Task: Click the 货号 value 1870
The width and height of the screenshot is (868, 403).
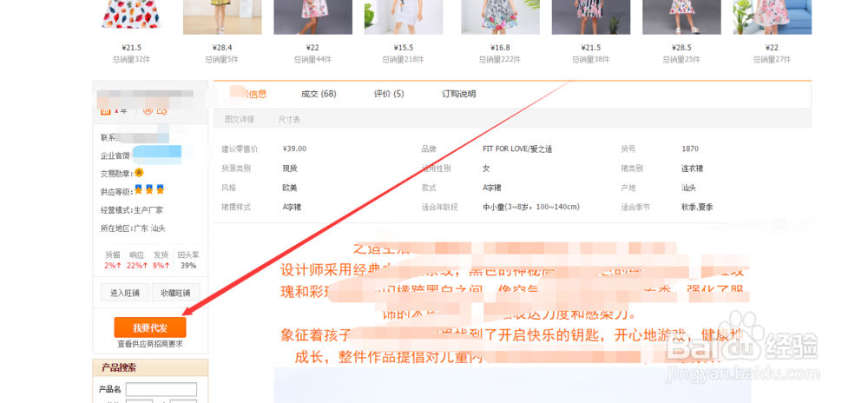Action: click(690, 149)
